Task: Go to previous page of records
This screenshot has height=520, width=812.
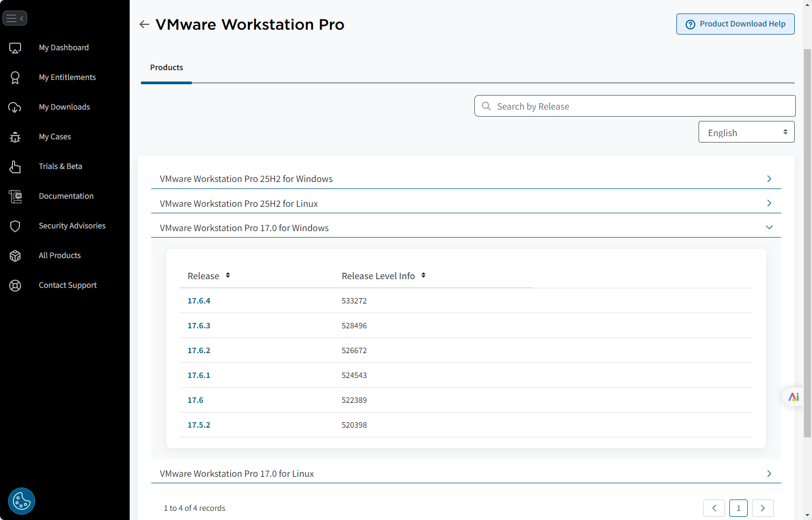Action: coord(714,508)
